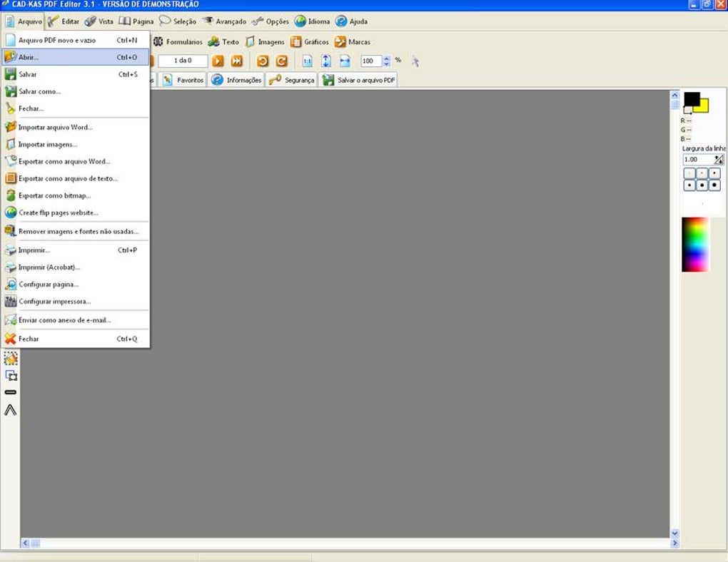Fit page width icon

point(345,61)
